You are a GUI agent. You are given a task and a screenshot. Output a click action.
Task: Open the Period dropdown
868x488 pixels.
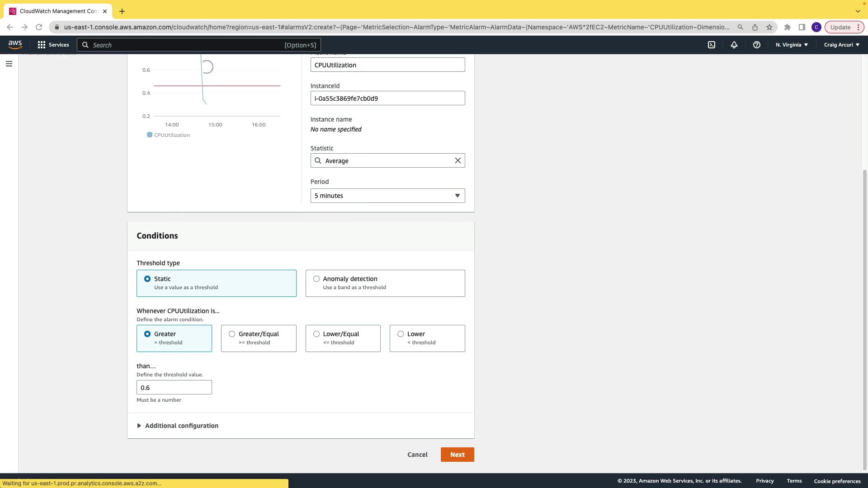[387, 196]
